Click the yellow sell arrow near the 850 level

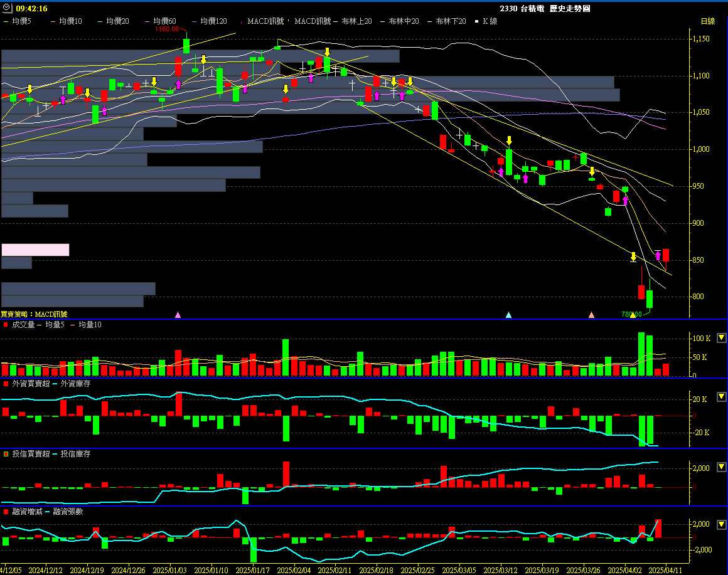pos(633,256)
